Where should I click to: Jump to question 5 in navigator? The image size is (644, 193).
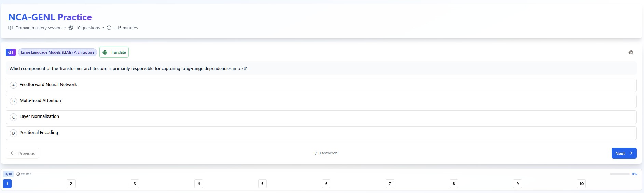[x=262, y=184]
